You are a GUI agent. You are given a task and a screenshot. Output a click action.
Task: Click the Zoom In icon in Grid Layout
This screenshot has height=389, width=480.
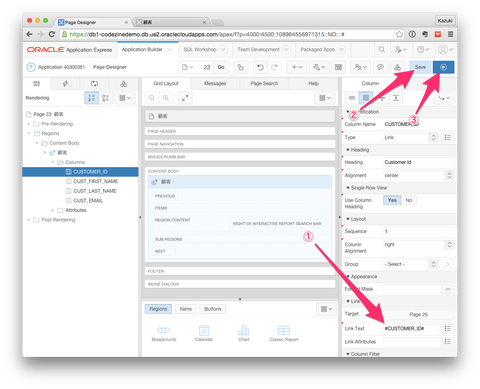point(166,98)
